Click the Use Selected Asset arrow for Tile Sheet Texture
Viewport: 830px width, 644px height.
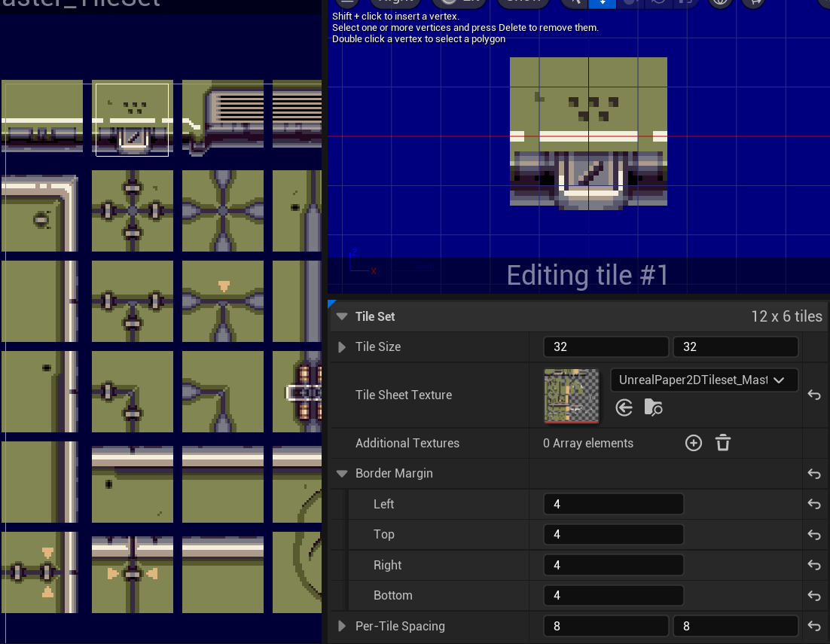tap(624, 407)
